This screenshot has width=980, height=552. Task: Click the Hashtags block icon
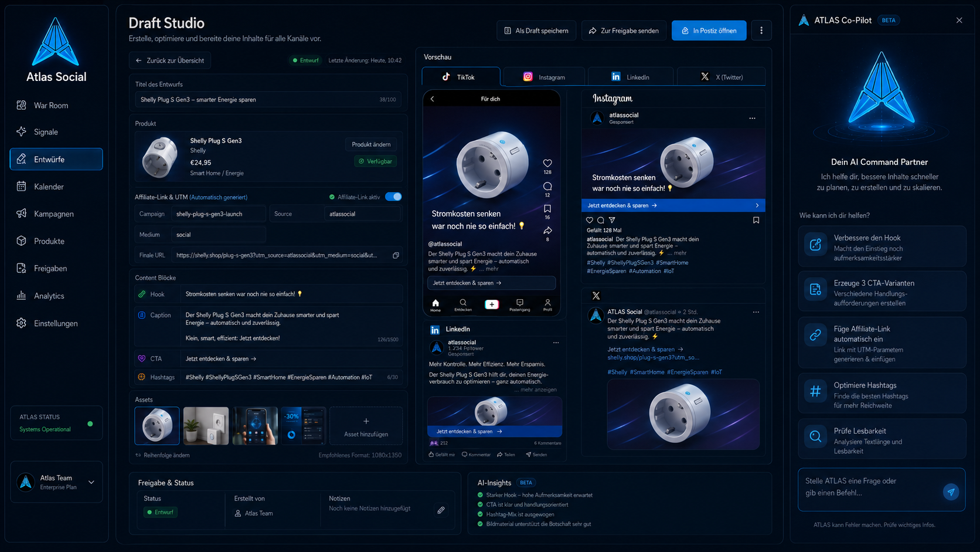point(142,377)
